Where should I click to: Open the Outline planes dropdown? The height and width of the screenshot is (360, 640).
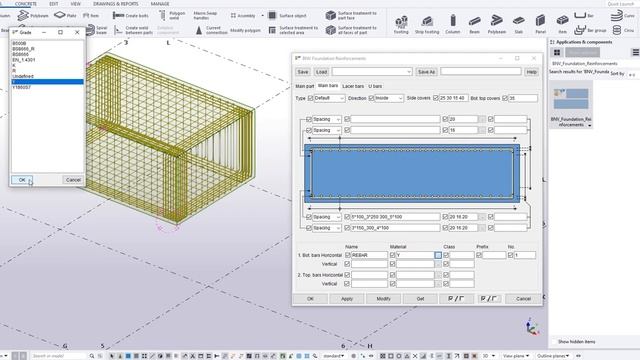[553, 356]
